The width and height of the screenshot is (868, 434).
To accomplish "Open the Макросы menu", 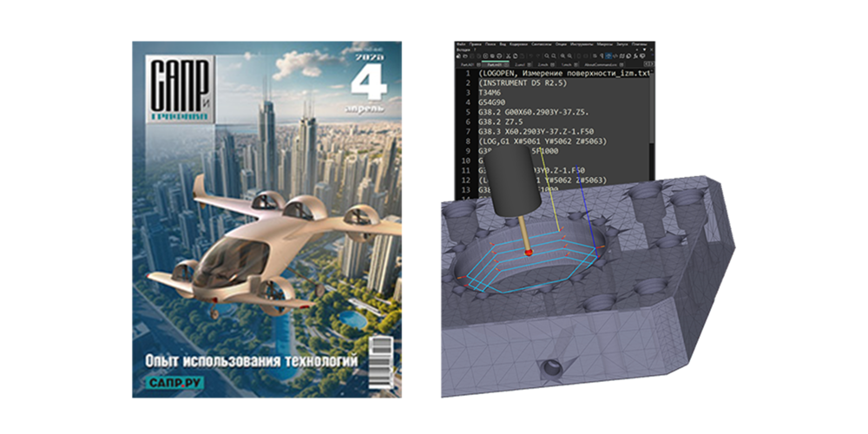I will (x=604, y=43).
